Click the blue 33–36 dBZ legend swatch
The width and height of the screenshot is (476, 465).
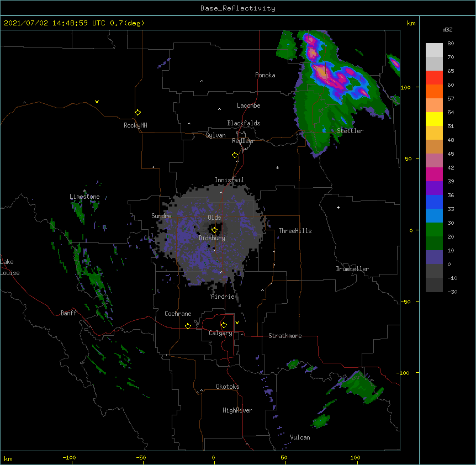[x=434, y=202]
